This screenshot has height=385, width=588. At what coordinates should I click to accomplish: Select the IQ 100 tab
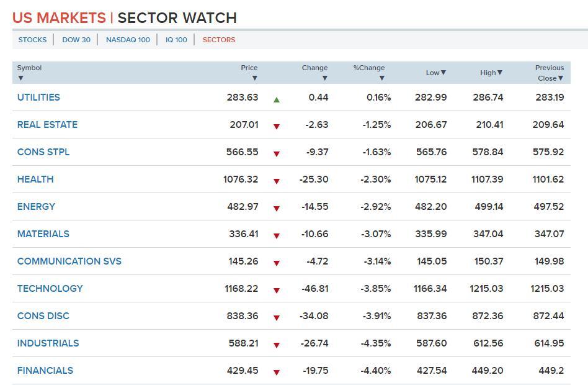[x=176, y=40]
